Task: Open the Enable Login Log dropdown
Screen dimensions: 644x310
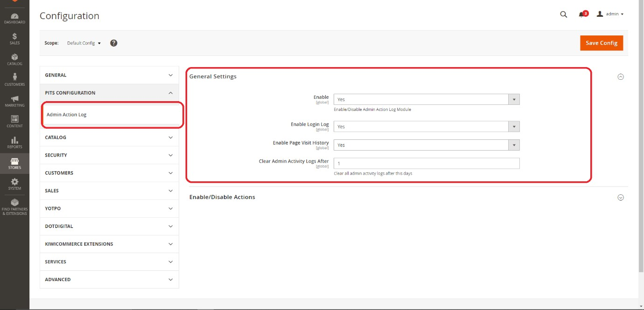Action: 426,127
